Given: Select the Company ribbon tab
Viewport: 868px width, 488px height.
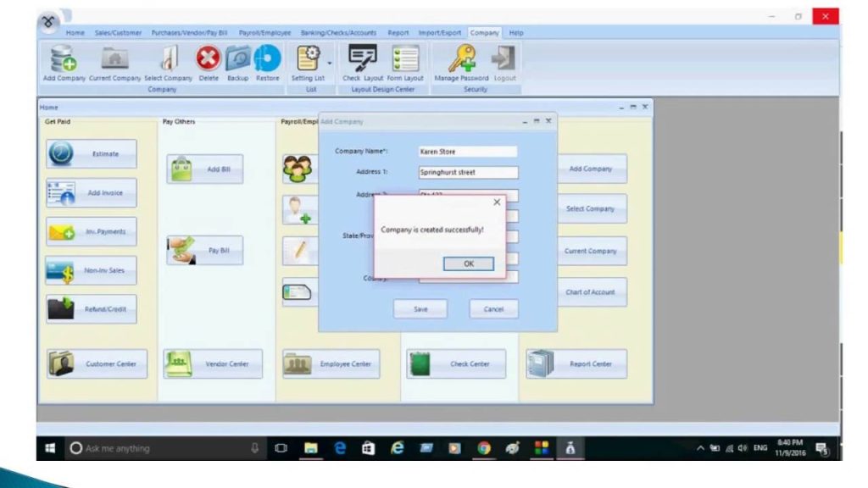Looking at the screenshot, I should 484,33.
